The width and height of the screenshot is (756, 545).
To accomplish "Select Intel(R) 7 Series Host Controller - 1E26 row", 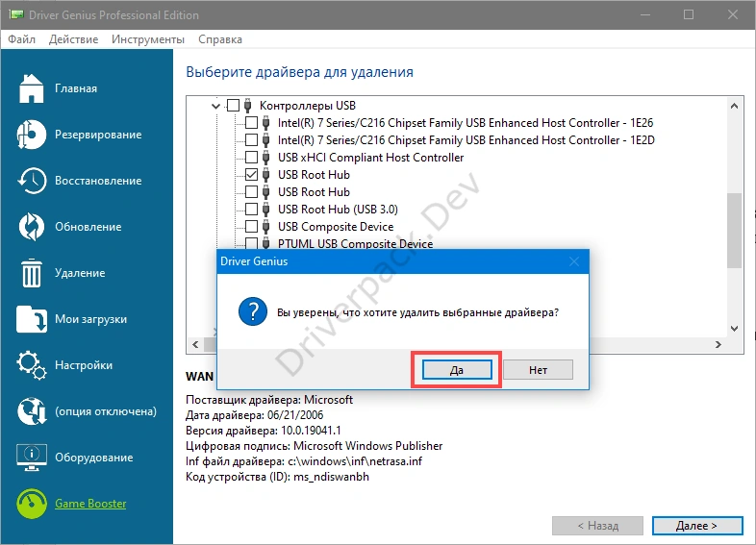I will [x=466, y=123].
